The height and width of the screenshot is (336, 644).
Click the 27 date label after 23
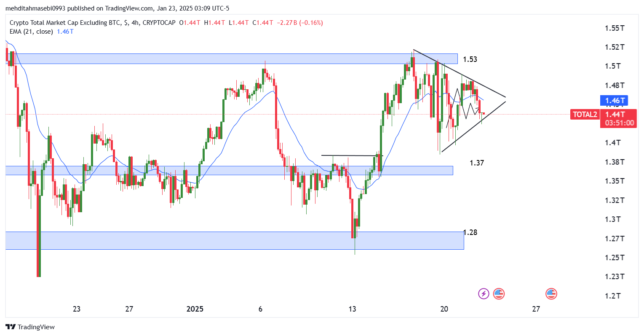pos(129,309)
